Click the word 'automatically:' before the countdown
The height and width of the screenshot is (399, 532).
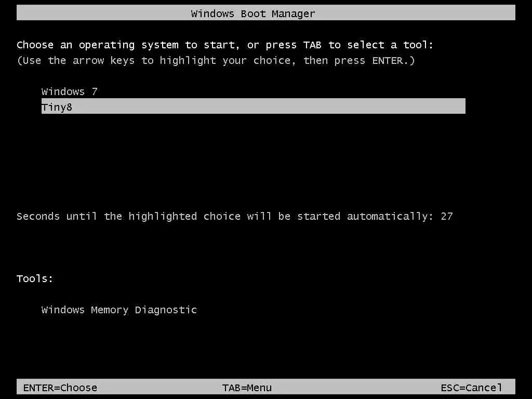pyautogui.click(x=390, y=217)
